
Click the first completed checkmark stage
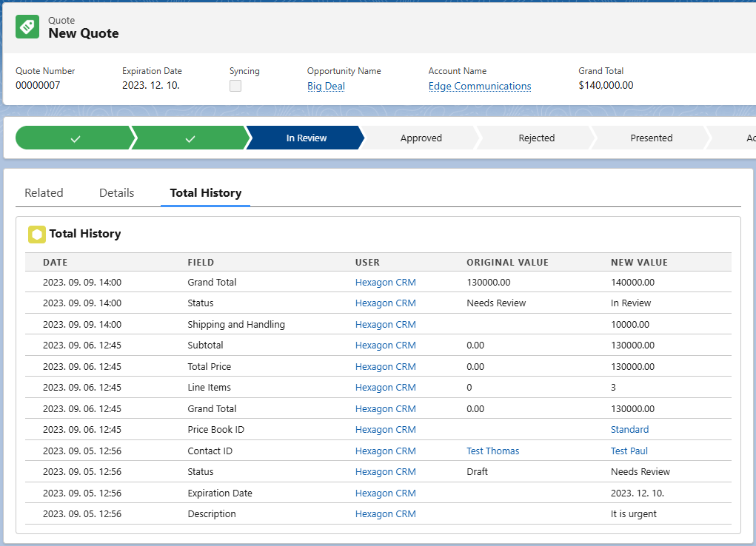click(74, 138)
